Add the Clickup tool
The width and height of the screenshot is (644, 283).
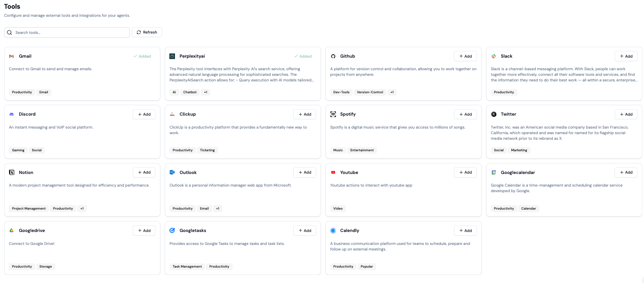coord(305,114)
